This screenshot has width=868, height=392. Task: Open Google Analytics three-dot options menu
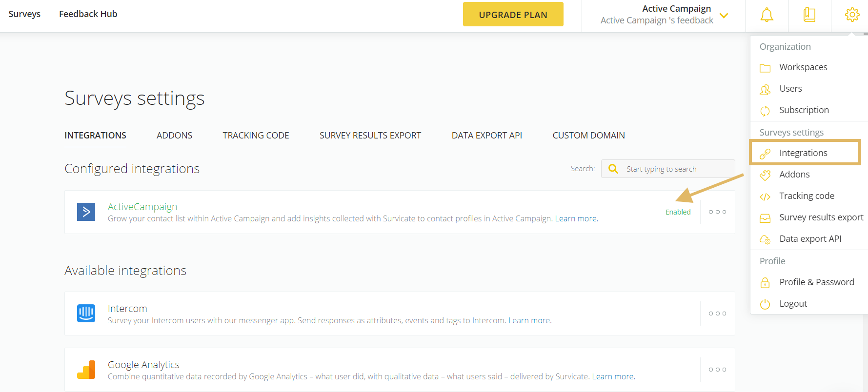[x=717, y=370]
